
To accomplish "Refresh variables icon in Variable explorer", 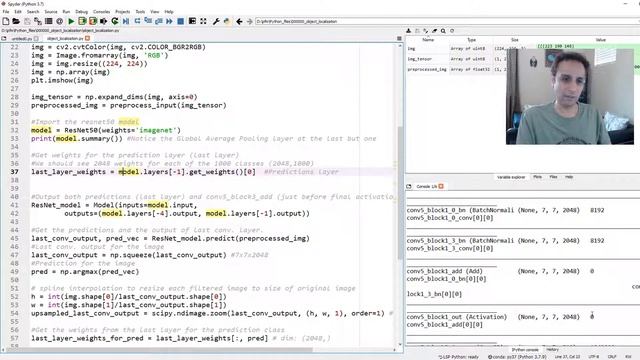I will [452, 31].
